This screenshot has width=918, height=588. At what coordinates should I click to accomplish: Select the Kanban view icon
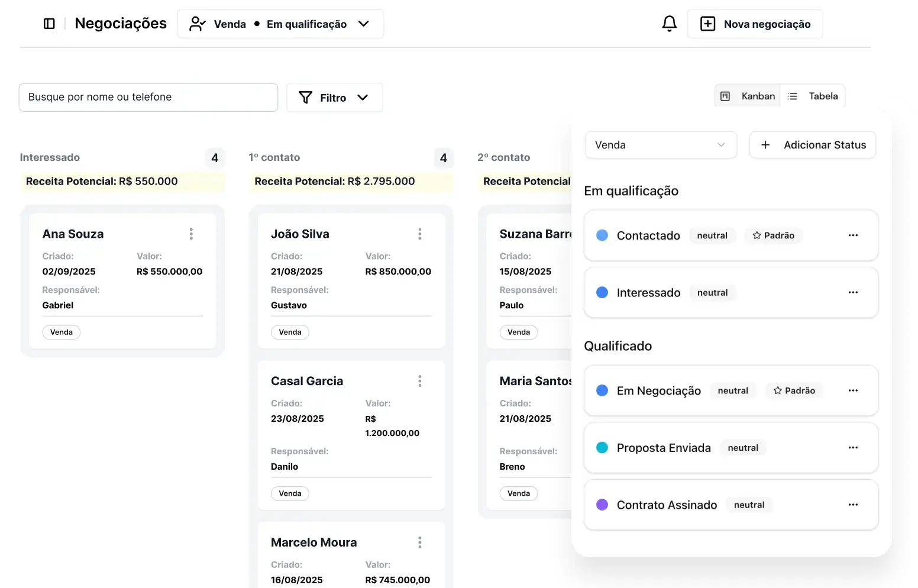coord(726,95)
